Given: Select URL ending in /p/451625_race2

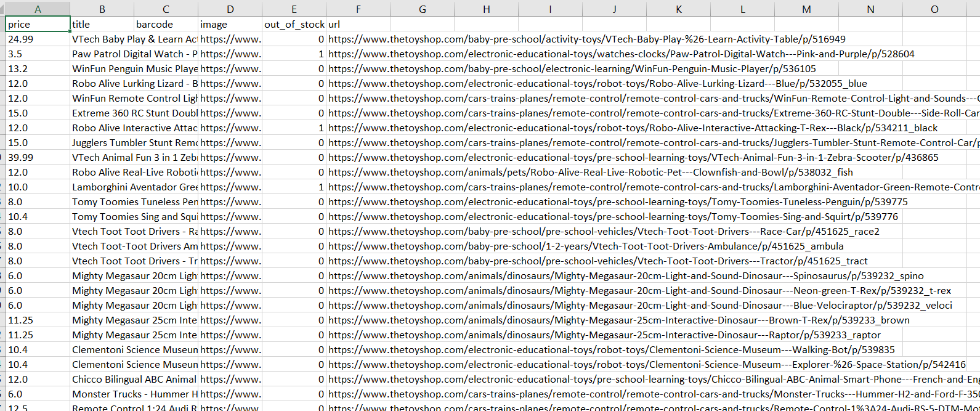Looking at the screenshot, I should [604, 231].
